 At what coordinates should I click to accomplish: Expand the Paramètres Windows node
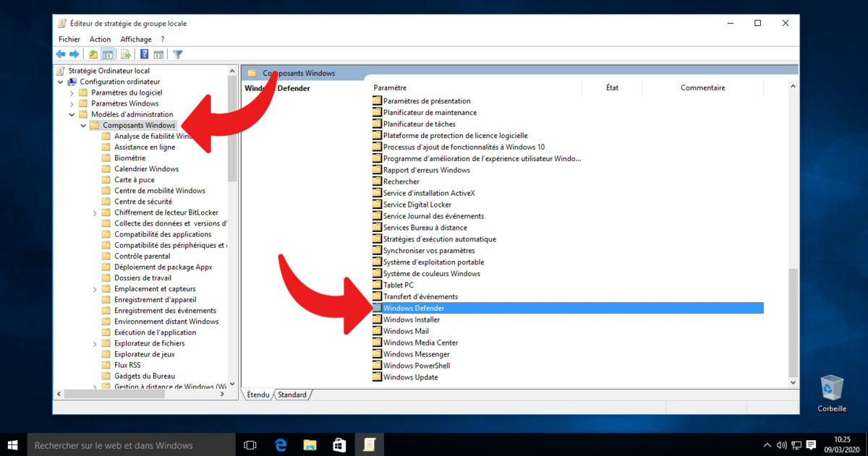(72, 103)
